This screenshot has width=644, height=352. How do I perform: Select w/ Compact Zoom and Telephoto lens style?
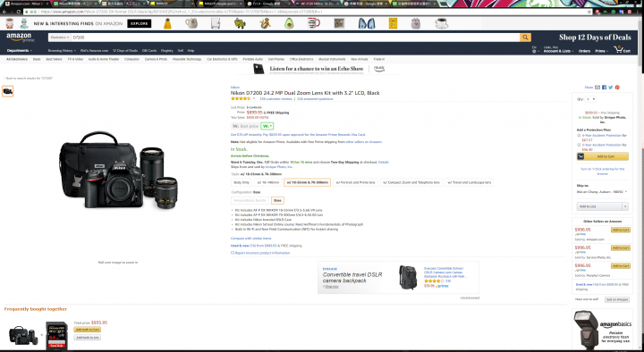coord(411,182)
